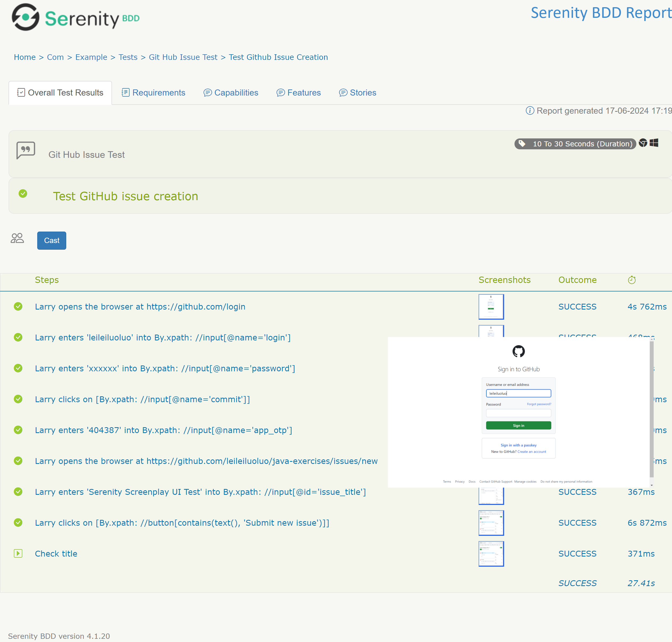Click the 6s 872ms duration value
This screenshot has width=672, height=642.
(x=647, y=523)
